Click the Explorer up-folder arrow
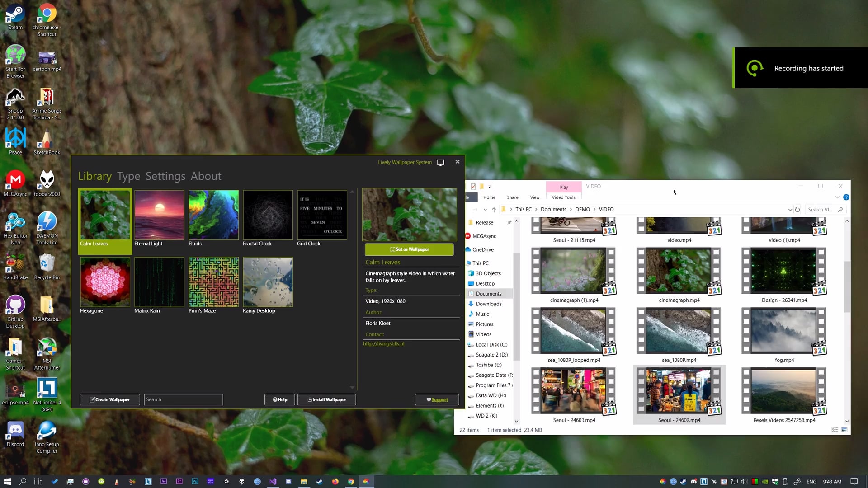 494,210
